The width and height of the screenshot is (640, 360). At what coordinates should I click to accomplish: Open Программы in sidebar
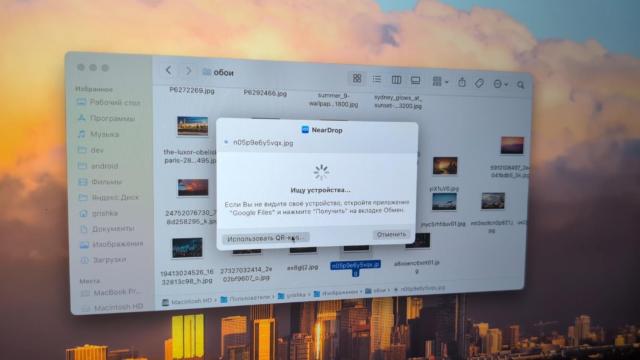coord(107,118)
